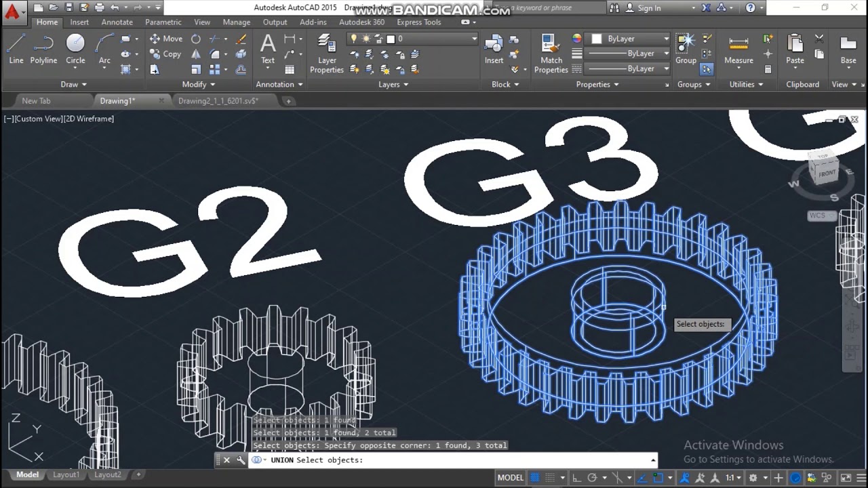Open the Drawing2_1_1_6201.sv$ file tab

tap(218, 101)
